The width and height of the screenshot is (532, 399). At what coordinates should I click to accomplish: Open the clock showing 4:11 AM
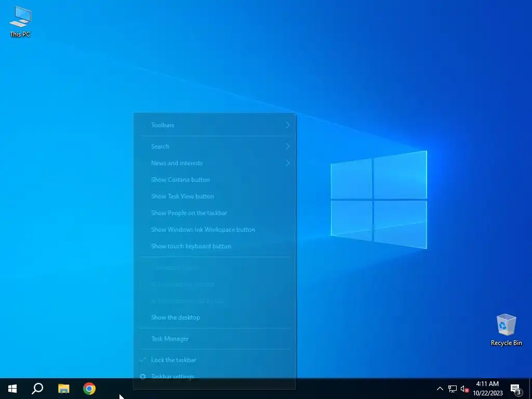(487, 389)
